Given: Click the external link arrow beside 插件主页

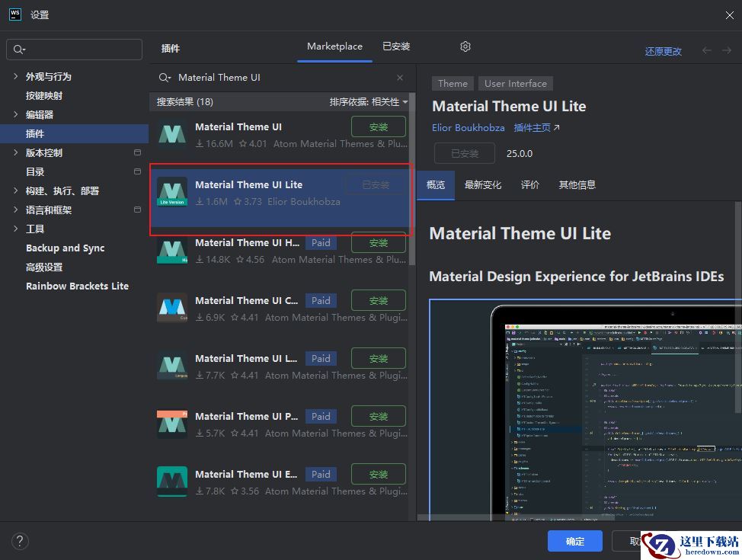Looking at the screenshot, I should coord(556,128).
